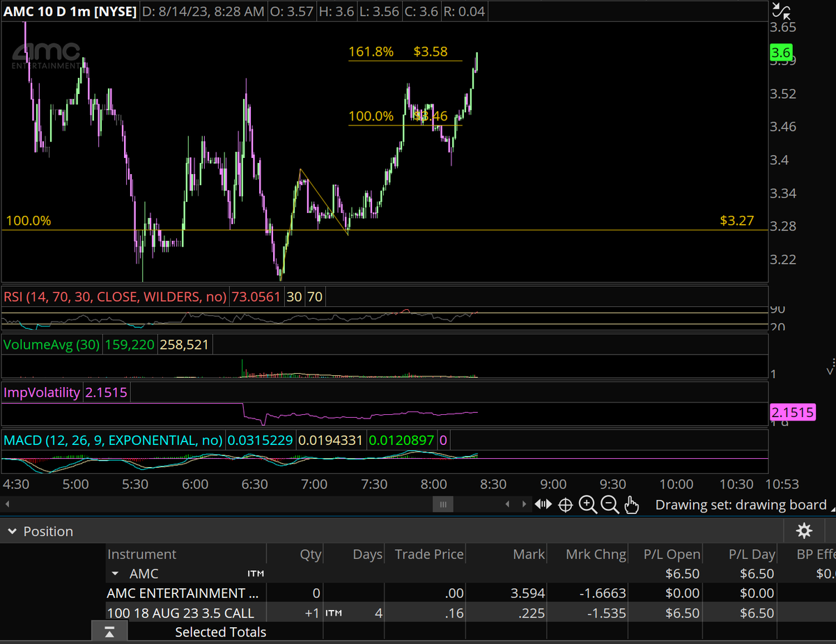Click the $3.27 Fibonacci price label
Image resolution: width=836 pixels, height=644 pixels.
tap(737, 221)
